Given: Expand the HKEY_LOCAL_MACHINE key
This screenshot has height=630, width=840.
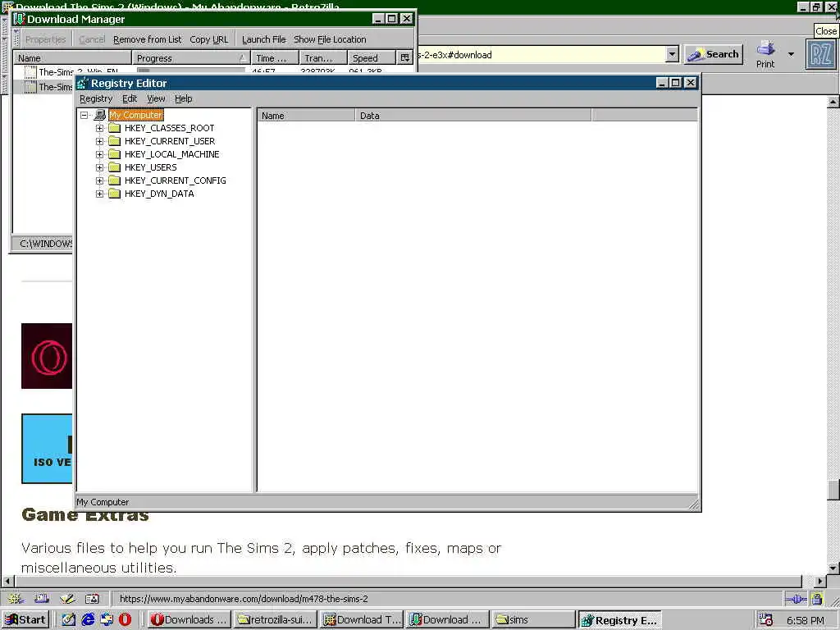Looking at the screenshot, I should [x=99, y=154].
